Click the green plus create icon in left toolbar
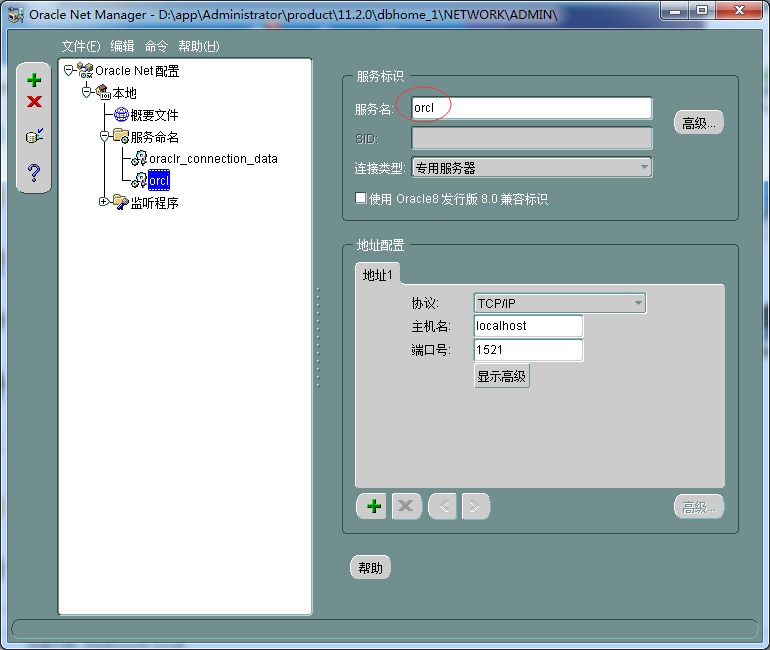The image size is (770, 650). (x=34, y=80)
